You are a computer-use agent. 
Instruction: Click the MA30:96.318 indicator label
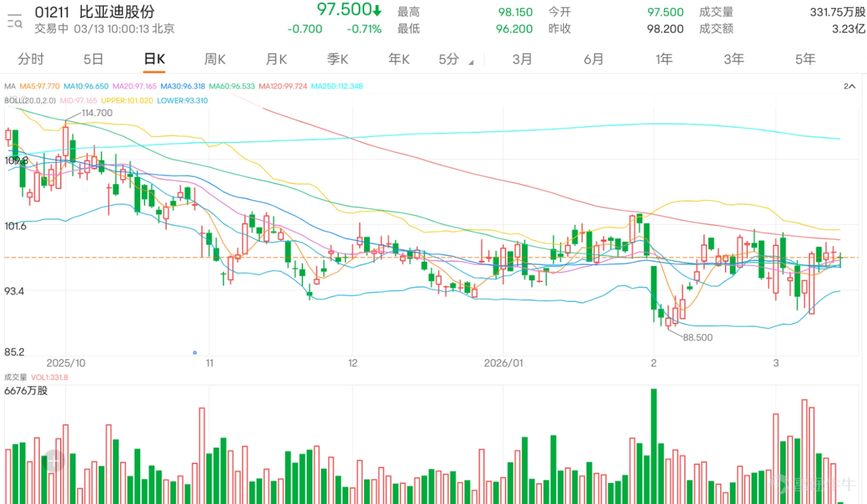[x=183, y=86]
